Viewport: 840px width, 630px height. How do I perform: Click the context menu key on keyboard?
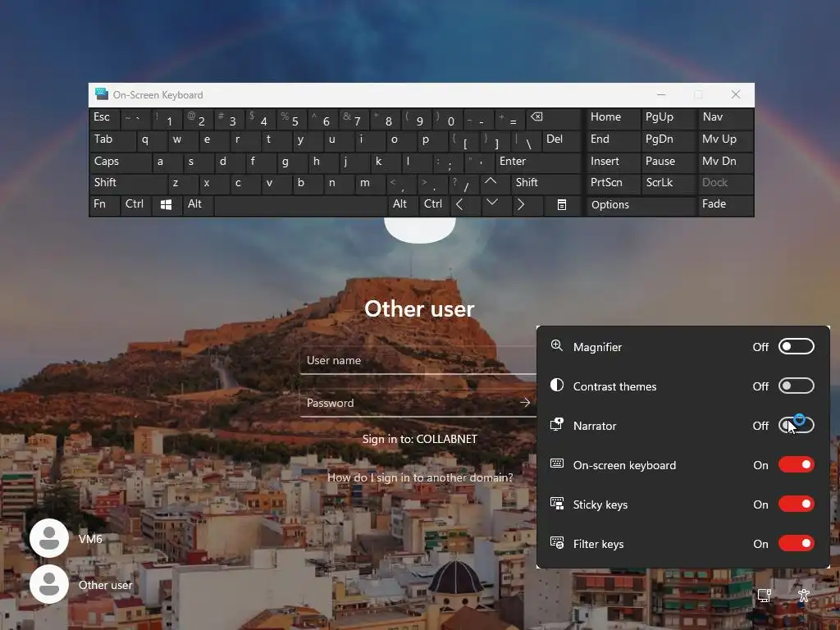(562, 204)
